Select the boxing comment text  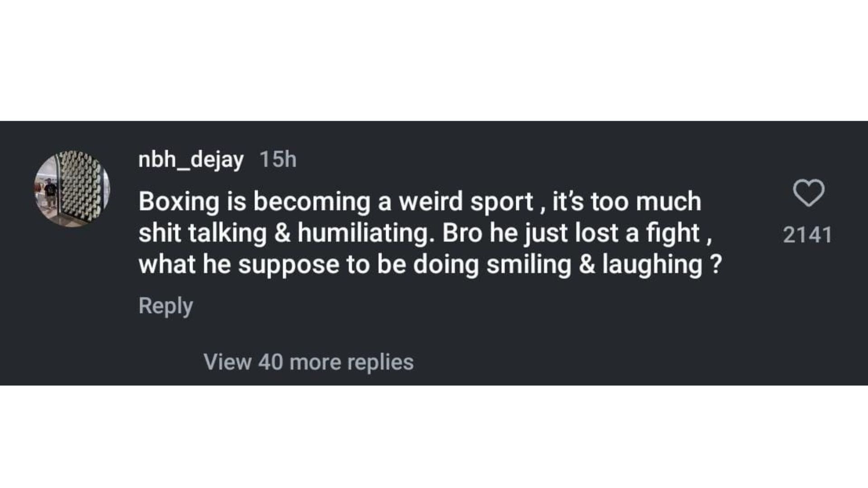(x=429, y=233)
